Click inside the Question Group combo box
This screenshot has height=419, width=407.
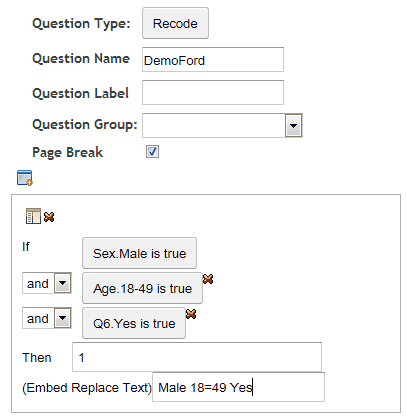[214, 125]
